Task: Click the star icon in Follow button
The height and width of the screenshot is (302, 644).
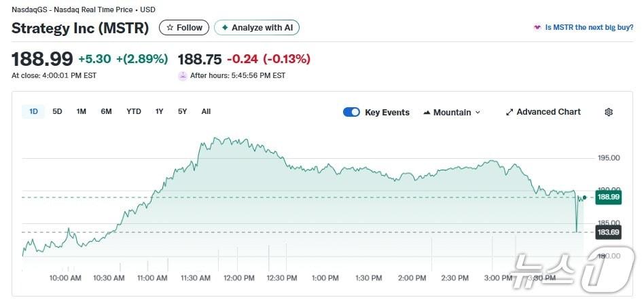Action: coord(170,28)
